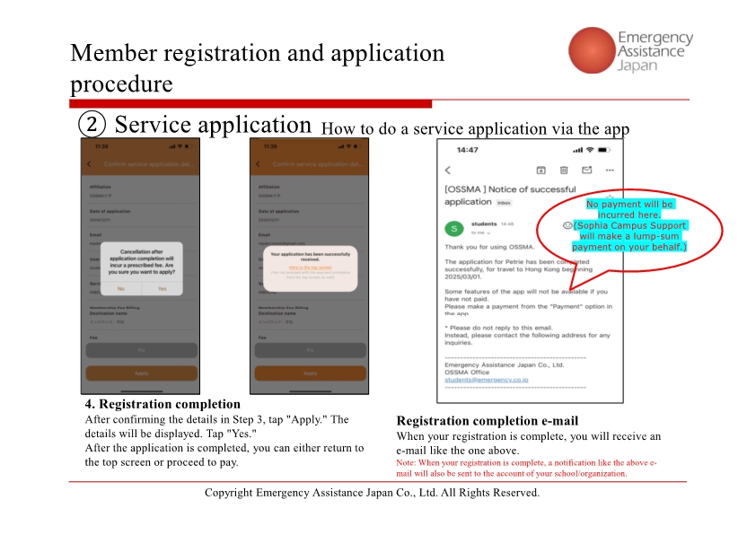Open the "Here is the top screen" link
This screenshot has height=535, width=756.
point(310,267)
